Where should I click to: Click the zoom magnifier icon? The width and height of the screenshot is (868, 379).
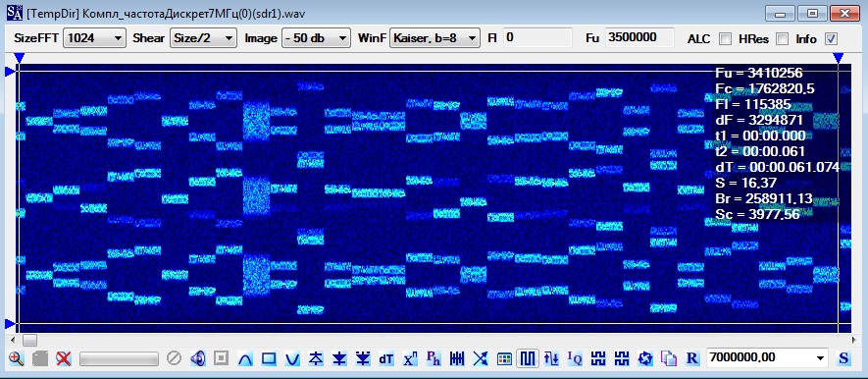tap(16, 358)
